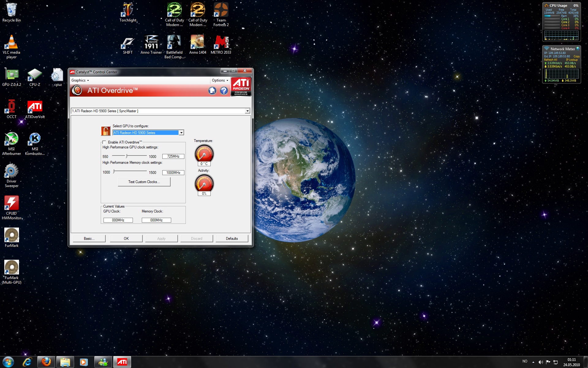The height and width of the screenshot is (368, 588).
Task: Click Refresh All in Network Meter gadget
Action: pyautogui.click(x=551, y=60)
